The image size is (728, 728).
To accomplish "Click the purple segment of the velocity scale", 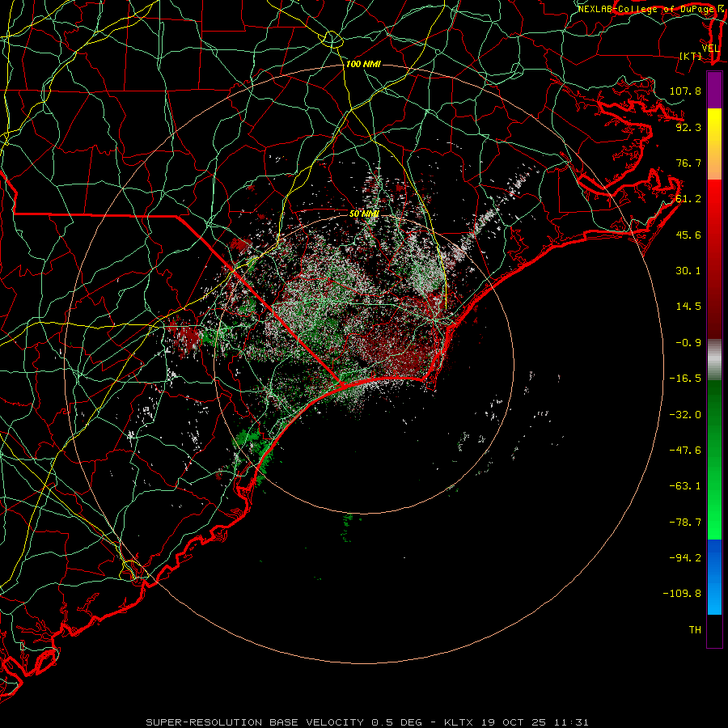I will [714, 90].
